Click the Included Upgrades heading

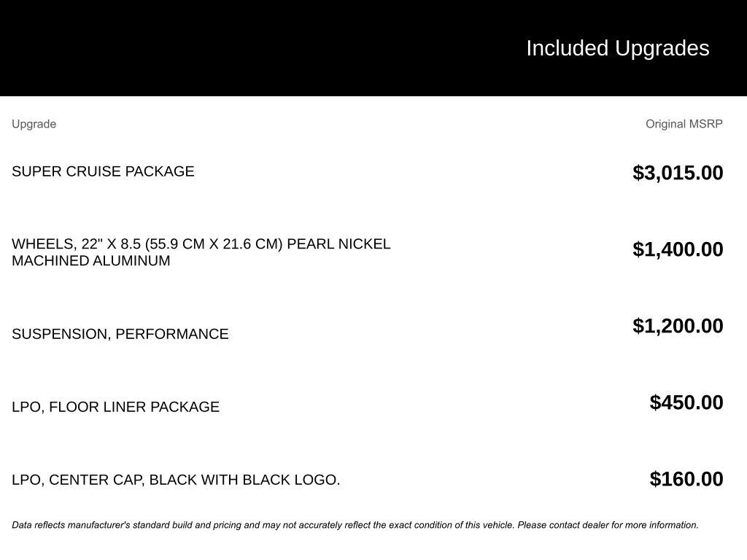point(617,48)
